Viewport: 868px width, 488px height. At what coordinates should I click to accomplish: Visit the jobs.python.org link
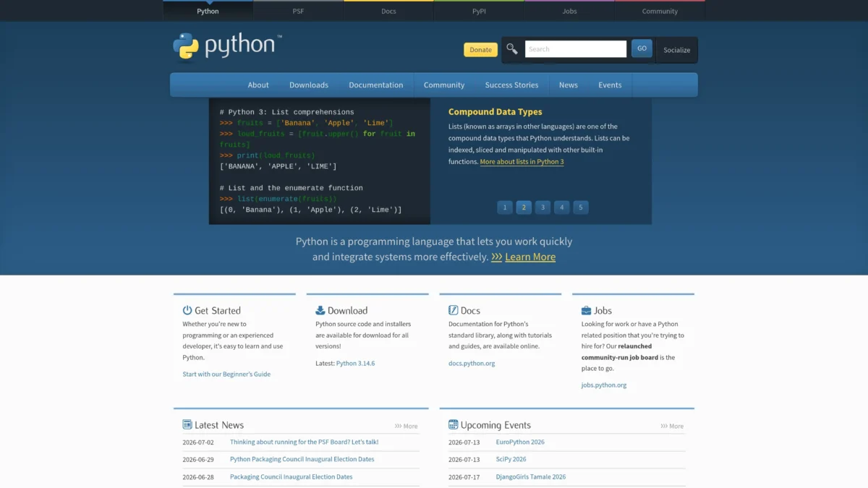point(604,385)
